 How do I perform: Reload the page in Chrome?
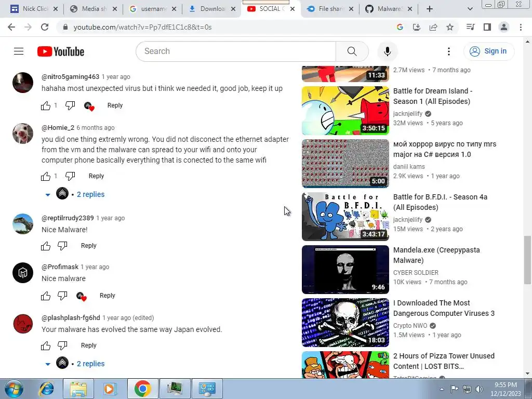point(45,27)
